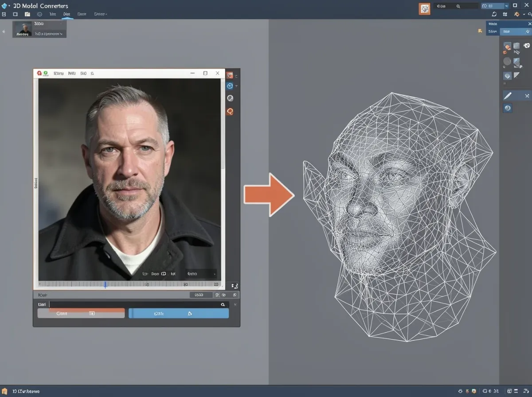
Task: Click the blue button in photo dialog
Action: point(179,313)
